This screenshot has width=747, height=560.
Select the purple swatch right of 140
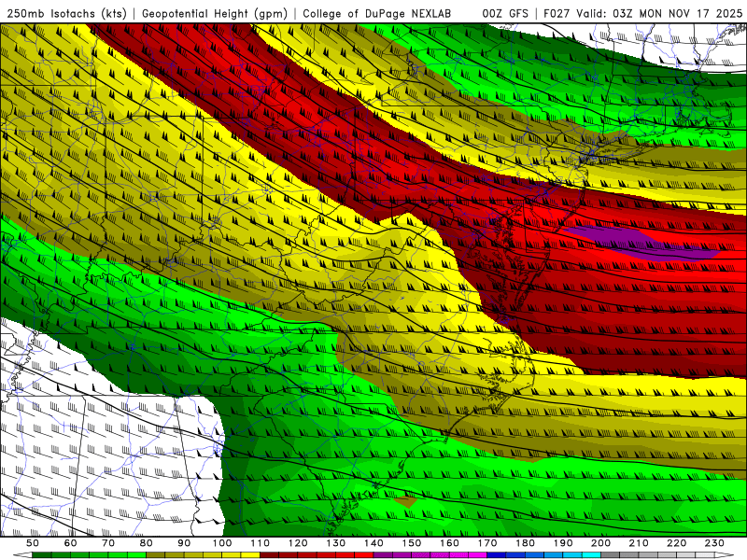383,555
